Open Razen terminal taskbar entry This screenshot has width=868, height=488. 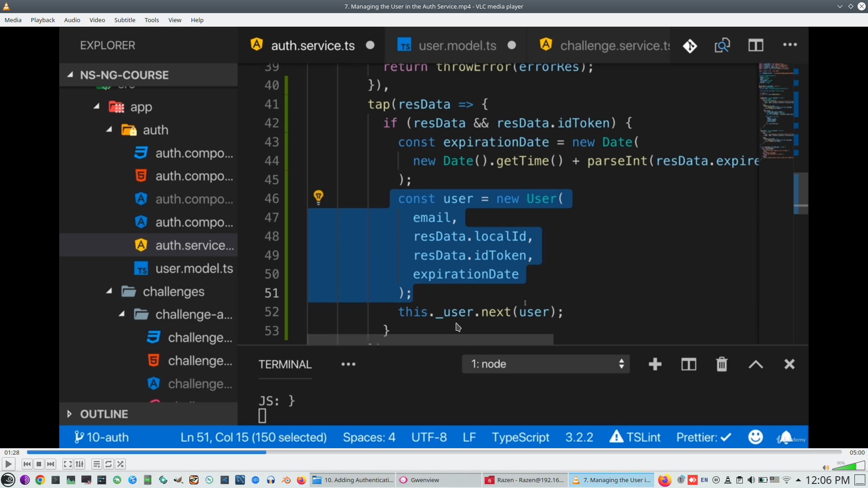click(x=525, y=480)
